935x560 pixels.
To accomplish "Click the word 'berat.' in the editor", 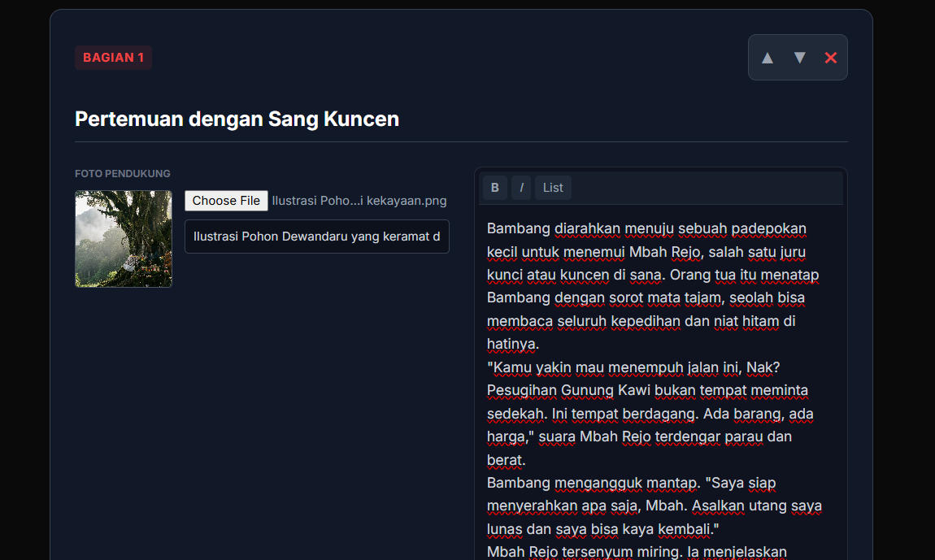I will [506, 460].
